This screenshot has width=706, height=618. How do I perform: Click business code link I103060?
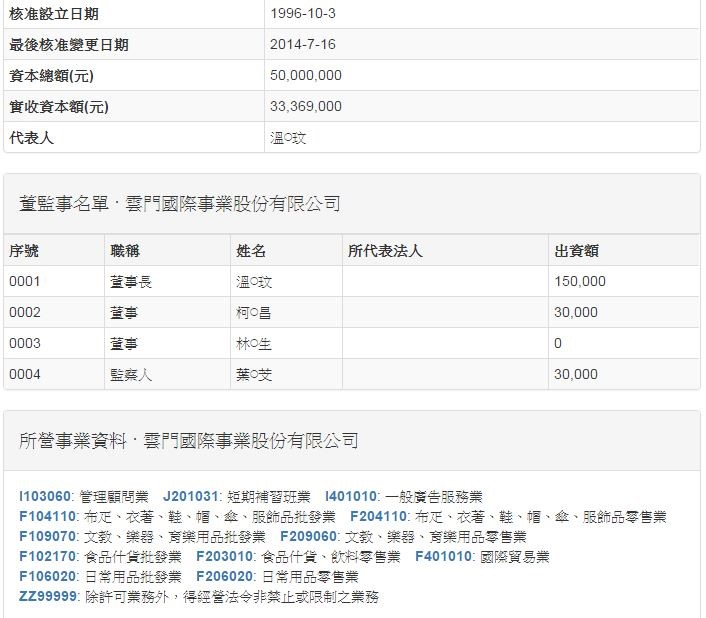(45, 496)
